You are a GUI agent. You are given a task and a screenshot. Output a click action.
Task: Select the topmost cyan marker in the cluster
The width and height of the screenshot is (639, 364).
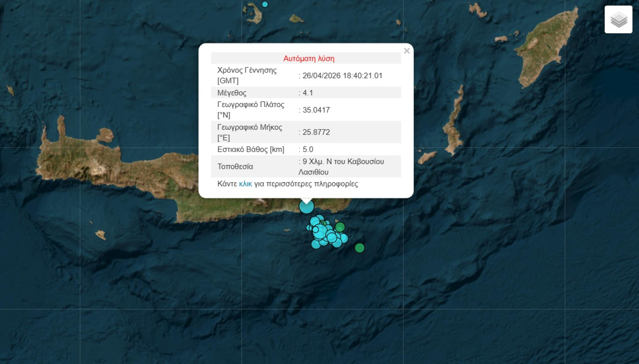point(319,218)
